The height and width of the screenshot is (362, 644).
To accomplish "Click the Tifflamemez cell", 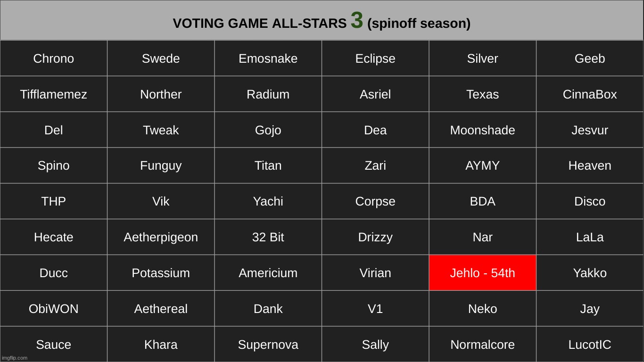I will tap(54, 94).
